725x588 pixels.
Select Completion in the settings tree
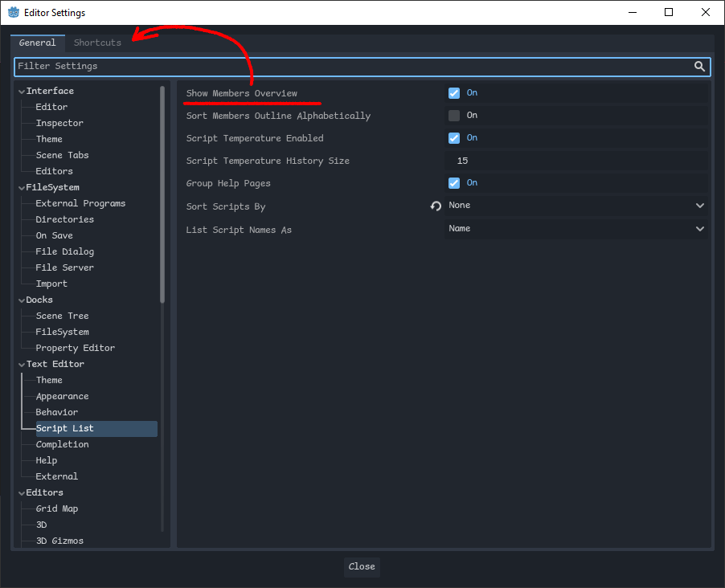(62, 443)
